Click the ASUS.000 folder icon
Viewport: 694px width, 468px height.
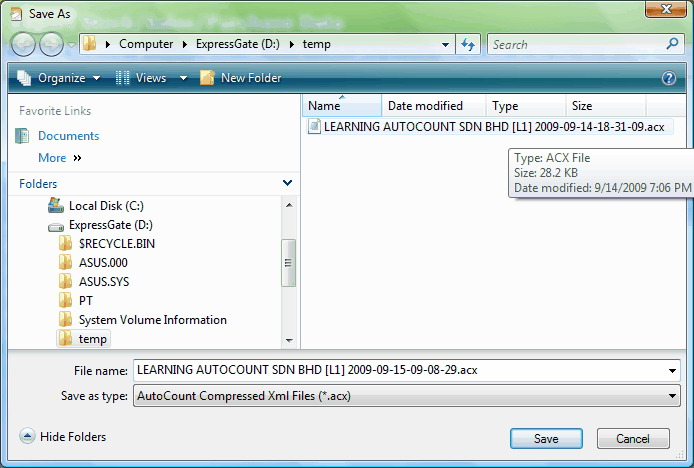pyautogui.click(x=66, y=262)
